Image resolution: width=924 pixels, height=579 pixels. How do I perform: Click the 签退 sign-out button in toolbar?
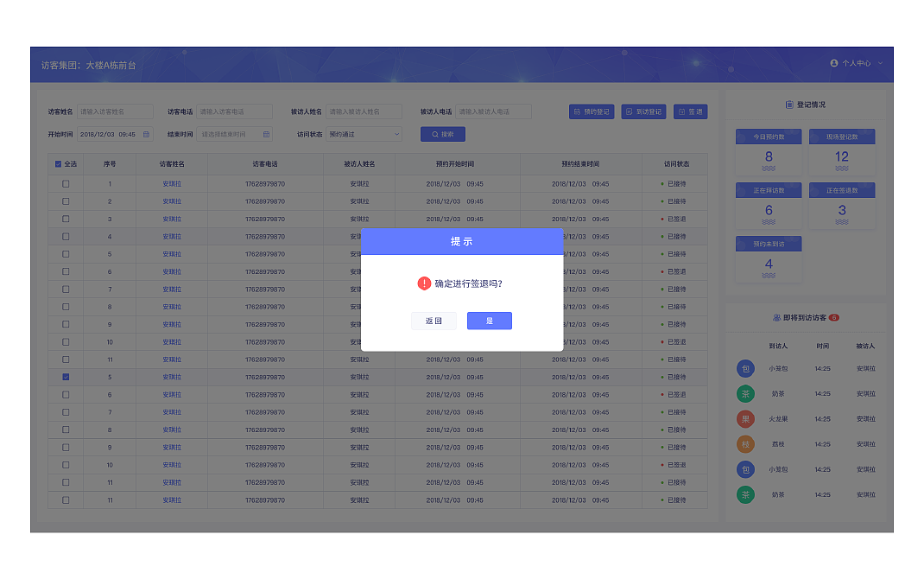[x=690, y=111]
